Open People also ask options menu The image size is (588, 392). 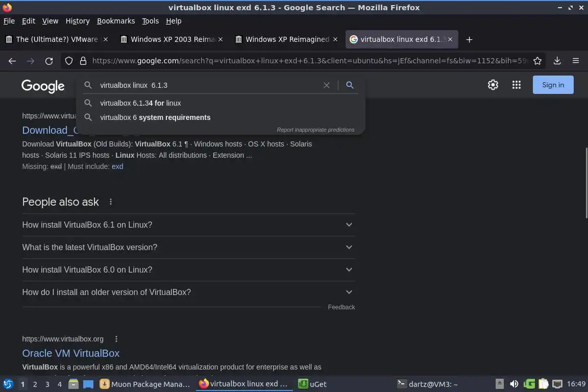[x=111, y=202]
